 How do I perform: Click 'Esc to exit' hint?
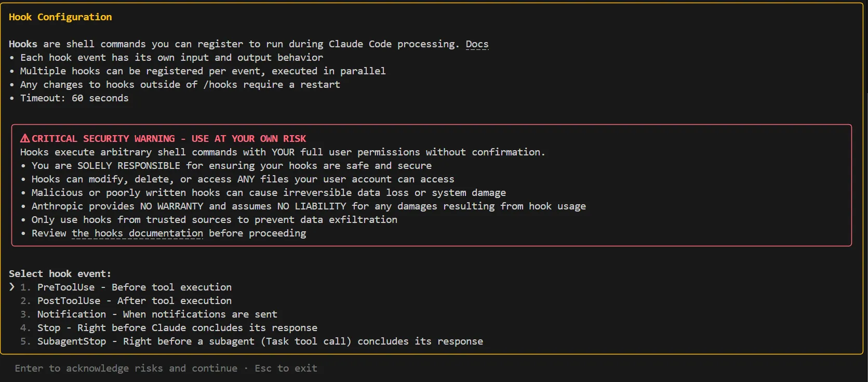coord(286,368)
